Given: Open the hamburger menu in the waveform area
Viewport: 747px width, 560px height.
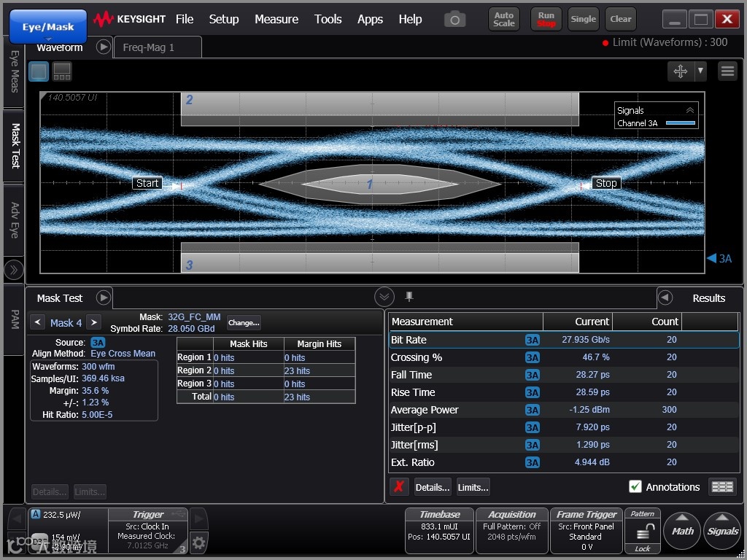Looking at the screenshot, I should [x=727, y=71].
